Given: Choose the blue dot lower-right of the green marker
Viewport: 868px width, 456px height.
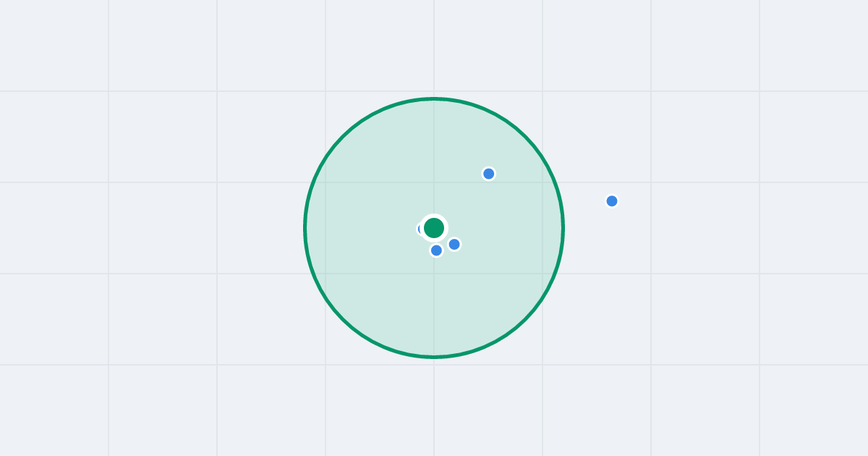Looking at the screenshot, I should (x=454, y=245).
